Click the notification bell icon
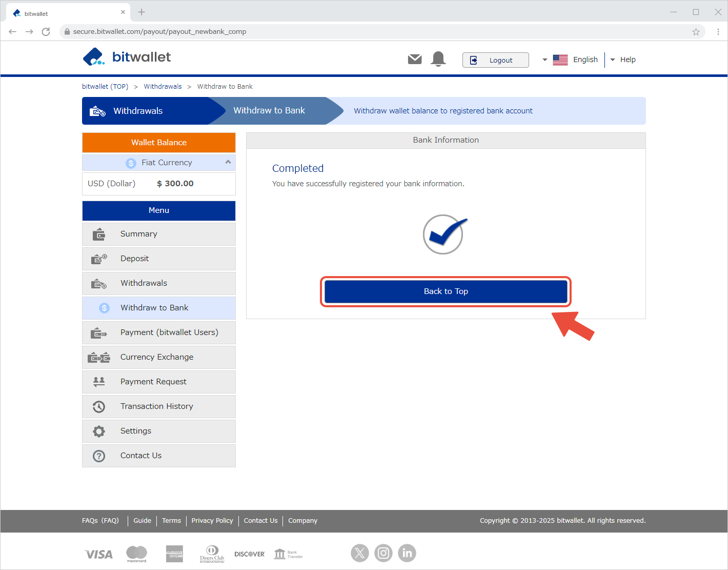 coord(438,60)
